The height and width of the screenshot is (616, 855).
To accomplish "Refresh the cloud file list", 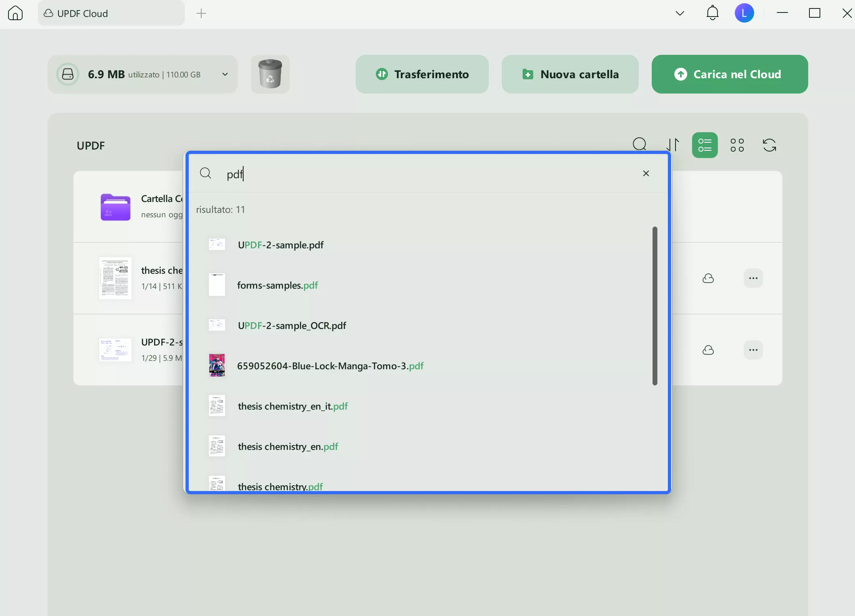I will 769,145.
